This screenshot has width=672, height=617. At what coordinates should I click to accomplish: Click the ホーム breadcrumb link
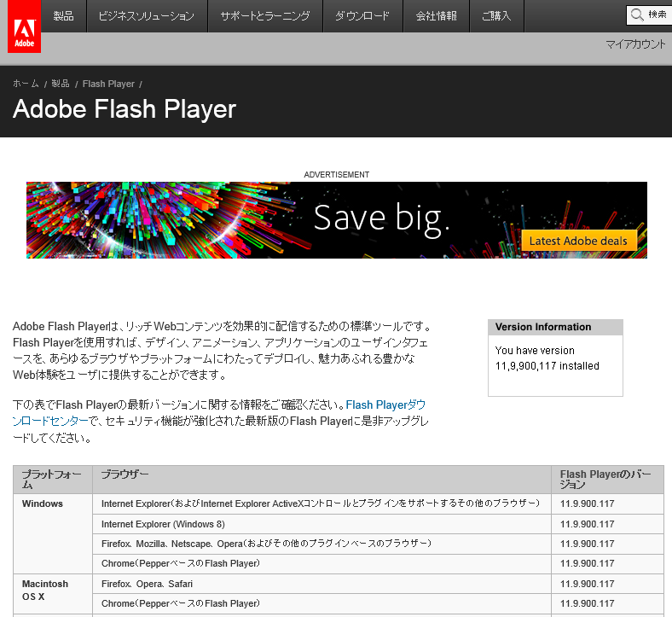tap(26, 84)
